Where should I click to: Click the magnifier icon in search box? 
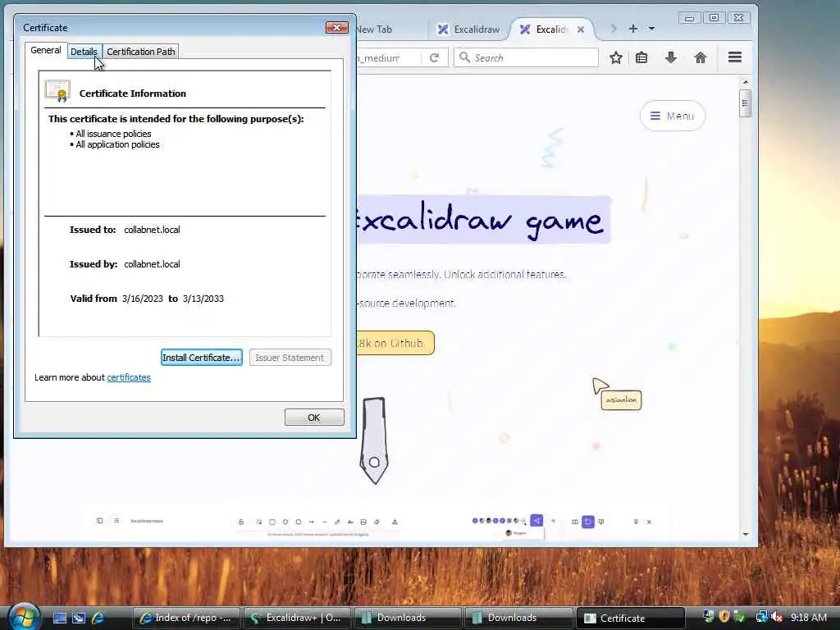tap(464, 57)
